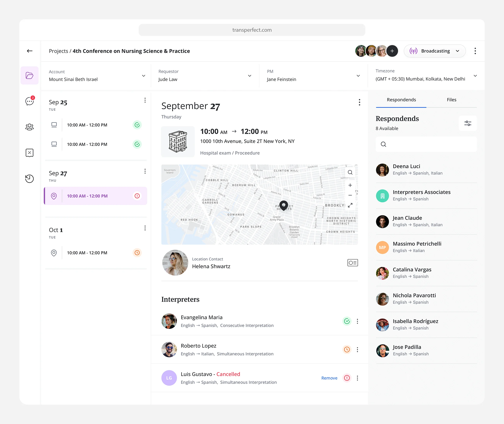Select the Respondends tab
504x424 pixels.
pyautogui.click(x=401, y=100)
